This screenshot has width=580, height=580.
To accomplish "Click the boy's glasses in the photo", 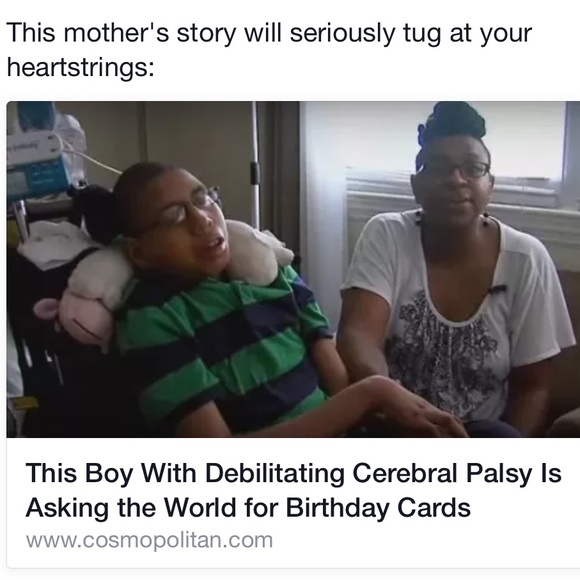I will [x=181, y=210].
